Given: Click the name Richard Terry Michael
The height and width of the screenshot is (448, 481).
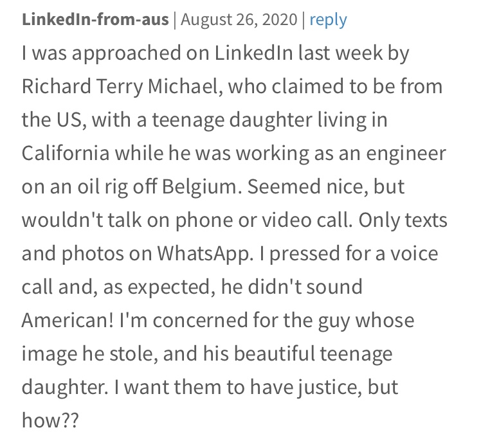Looking at the screenshot, I should pos(122,87).
